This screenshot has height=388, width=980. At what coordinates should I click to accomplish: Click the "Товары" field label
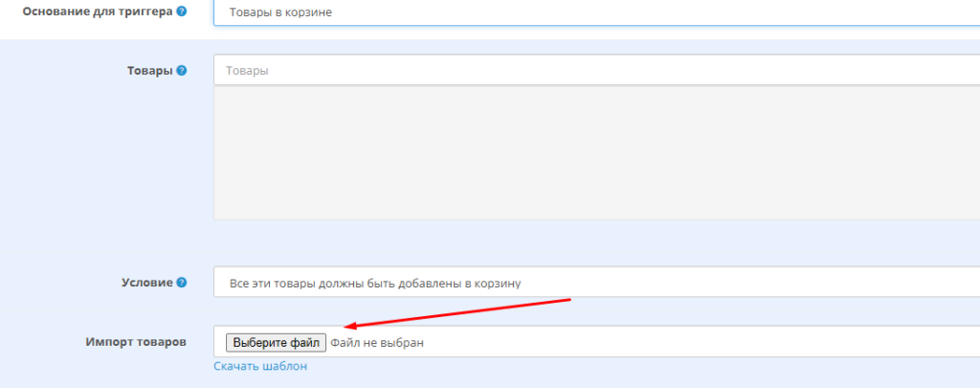(148, 71)
